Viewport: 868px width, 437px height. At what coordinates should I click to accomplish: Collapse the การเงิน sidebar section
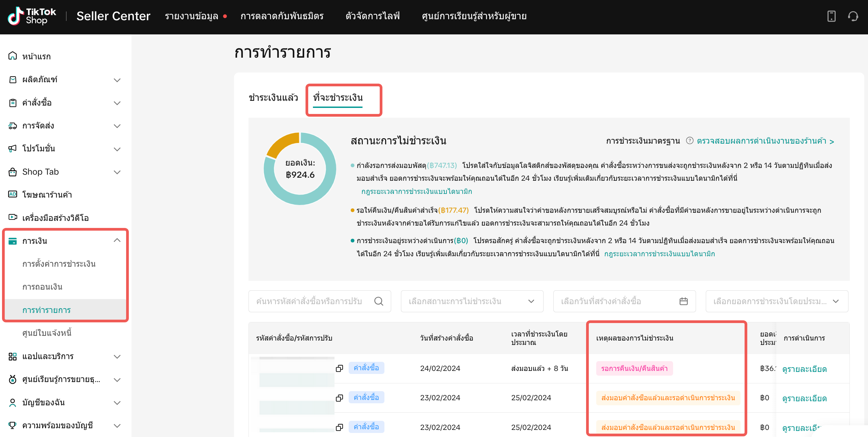pyautogui.click(x=117, y=240)
